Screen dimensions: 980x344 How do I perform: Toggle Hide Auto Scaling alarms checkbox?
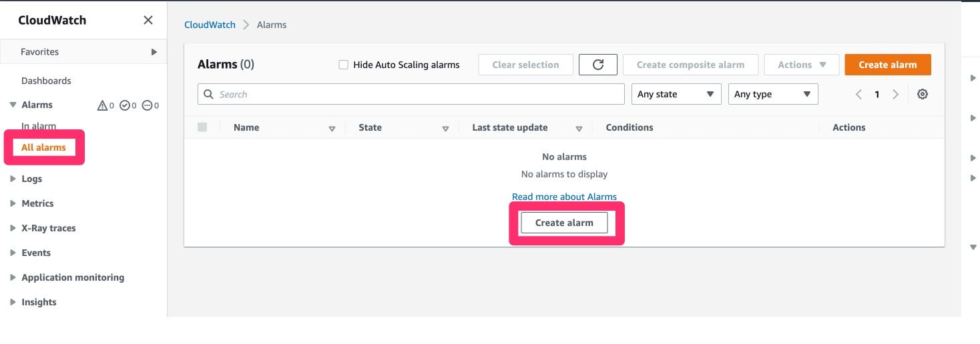click(343, 65)
